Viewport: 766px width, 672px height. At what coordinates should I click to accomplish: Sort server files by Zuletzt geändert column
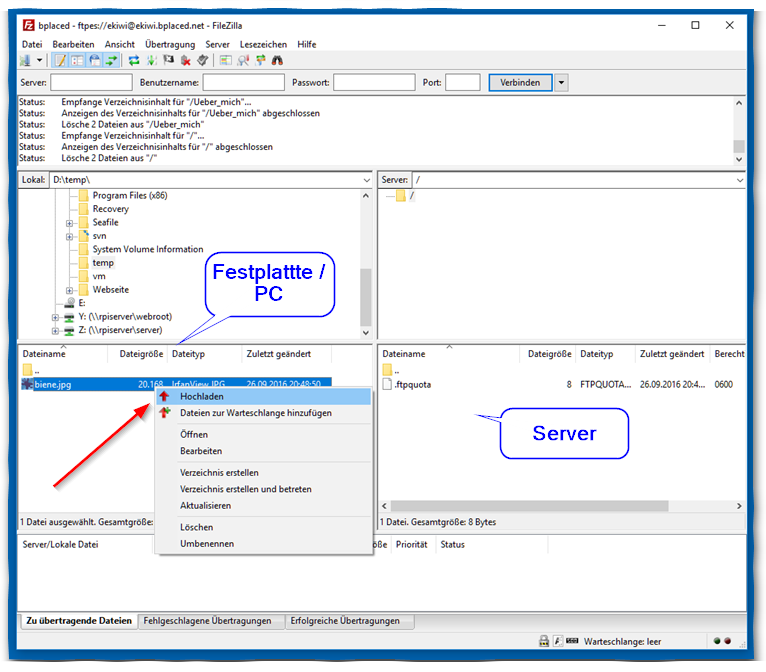[672, 354]
